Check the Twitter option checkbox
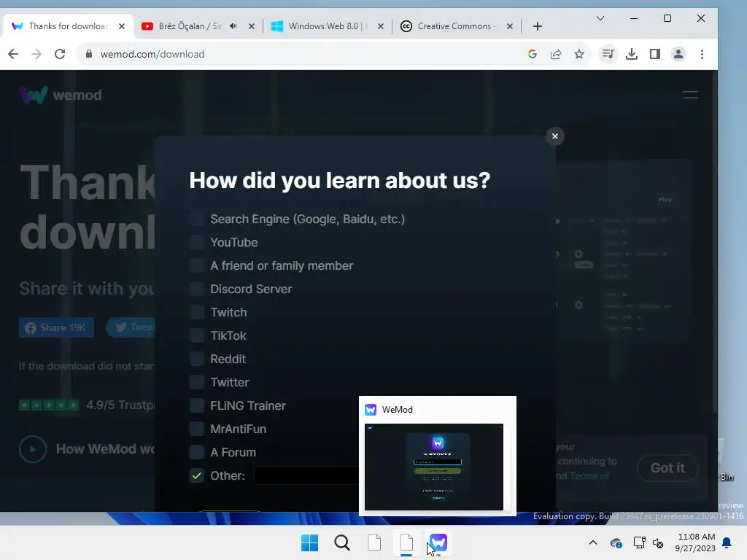This screenshot has width=747, height=560. point(197,382)
